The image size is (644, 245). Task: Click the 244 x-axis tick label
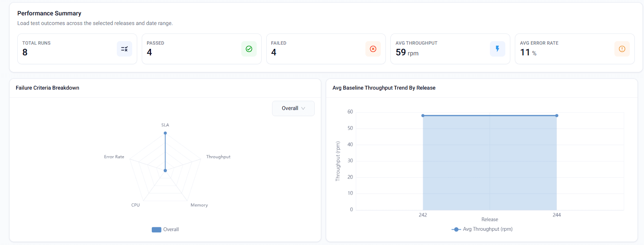(557, 215)
